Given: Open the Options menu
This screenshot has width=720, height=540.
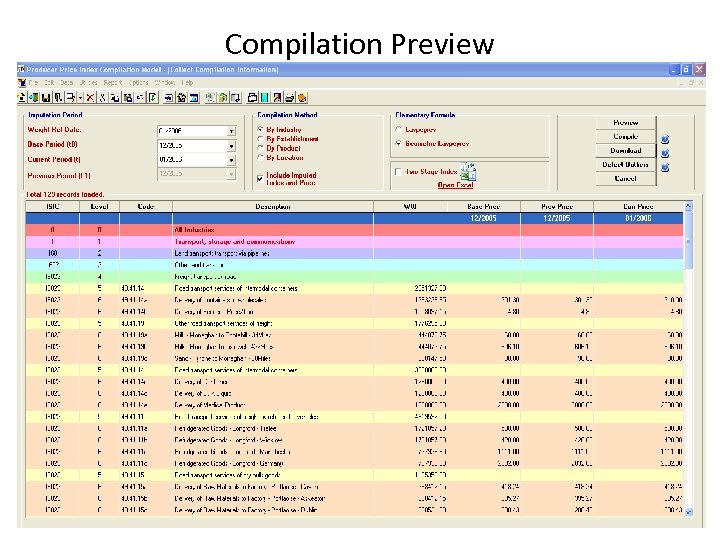Looking at the screenshot, I should click(138, 83).
